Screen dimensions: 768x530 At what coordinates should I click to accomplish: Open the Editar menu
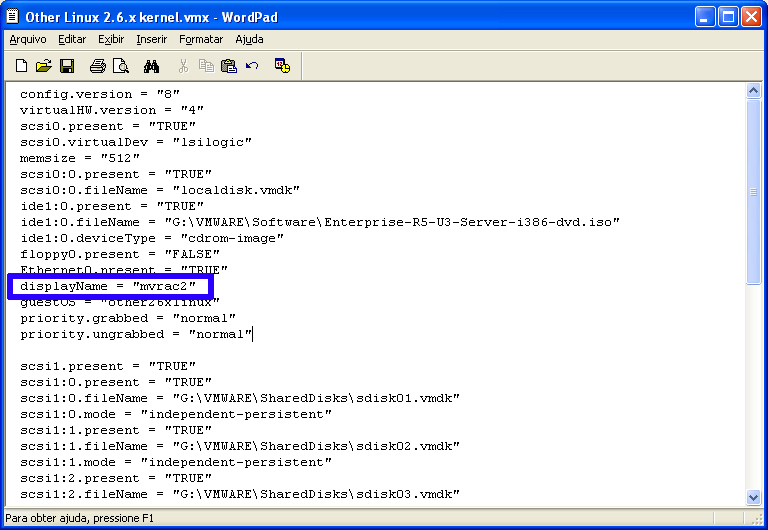[72, 39]
